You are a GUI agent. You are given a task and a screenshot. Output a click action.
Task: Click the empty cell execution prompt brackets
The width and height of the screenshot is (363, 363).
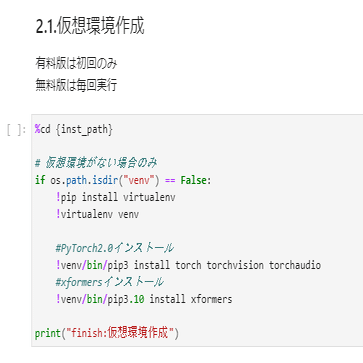pos(16,130)
